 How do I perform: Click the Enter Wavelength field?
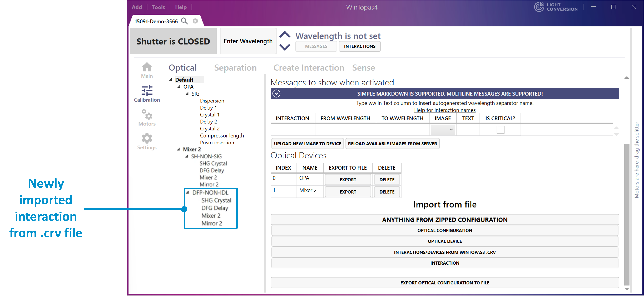[x=248, y=41]
